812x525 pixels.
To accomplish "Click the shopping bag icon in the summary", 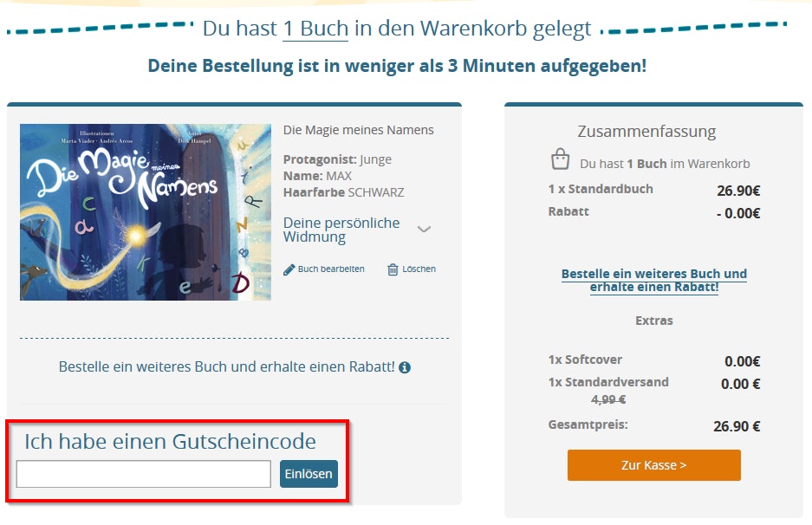I will pyautogui.click(x=561, y=159).
